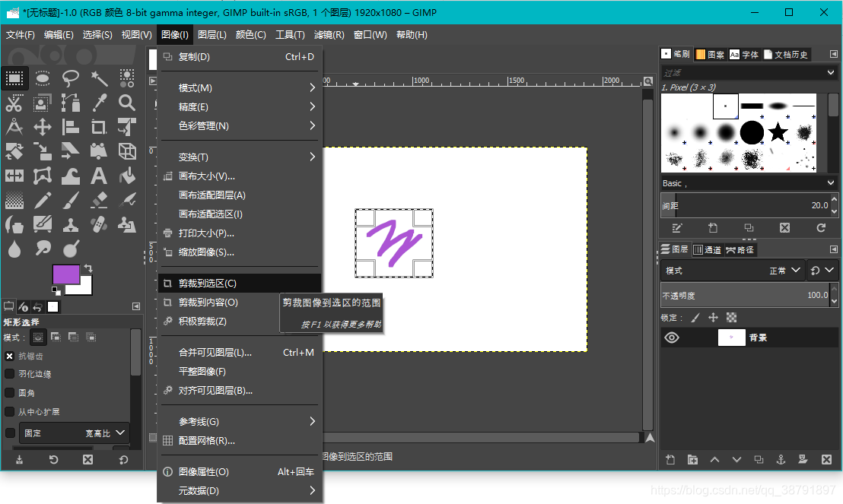Select the Pencil tool
This screenshot has height=504, width=843.
43,201
